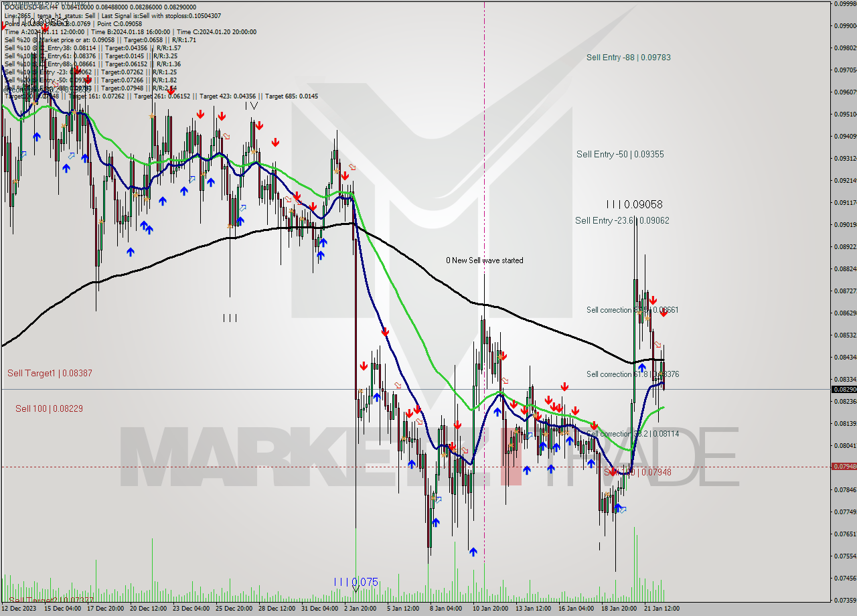
Task: Click the 'Sell Entry -50 | 0.09355' label
Action: 620,154
